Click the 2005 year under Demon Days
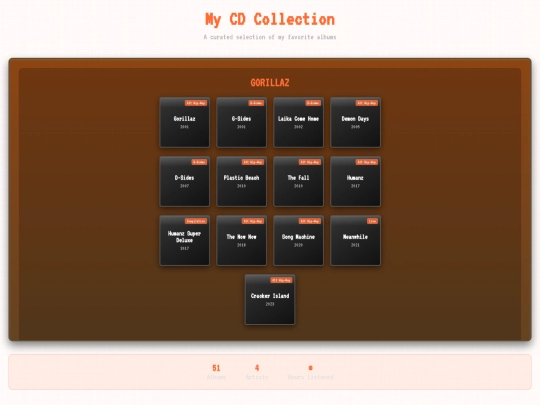540x405 pixels. tap(355, 127)
